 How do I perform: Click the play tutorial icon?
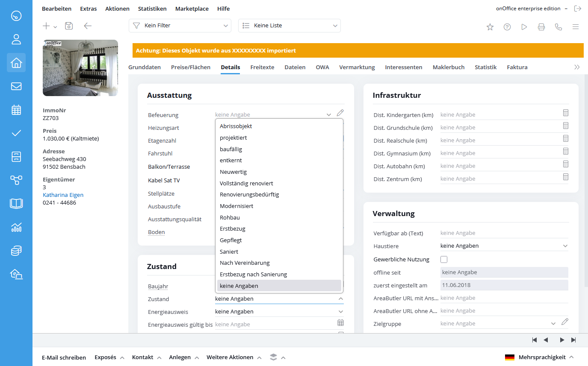tap(524, 27)
